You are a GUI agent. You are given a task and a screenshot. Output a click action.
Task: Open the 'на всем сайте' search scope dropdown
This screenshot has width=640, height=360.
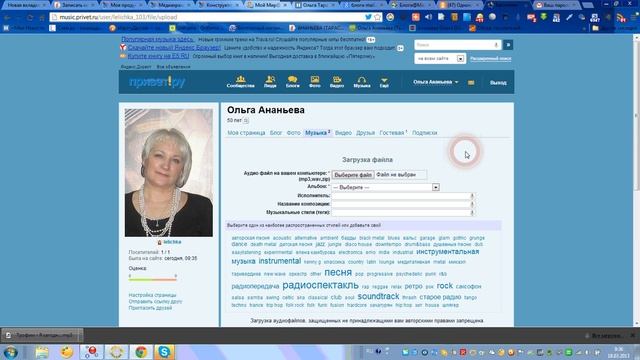tap(440, 58)
